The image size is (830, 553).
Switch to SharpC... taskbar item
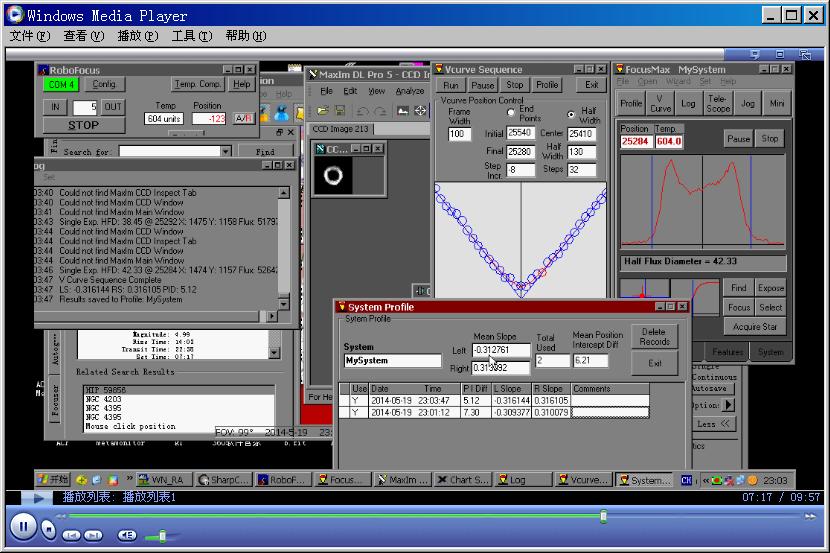(x=224, y=479)
